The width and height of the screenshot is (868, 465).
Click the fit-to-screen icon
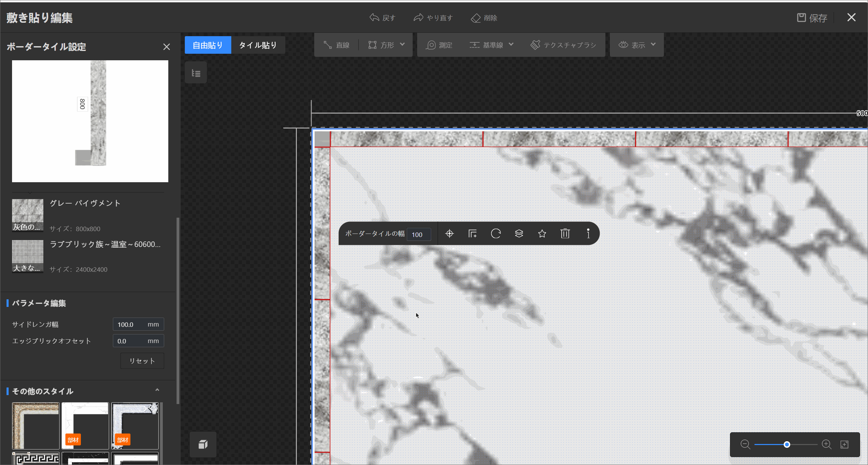pos(845,445)
